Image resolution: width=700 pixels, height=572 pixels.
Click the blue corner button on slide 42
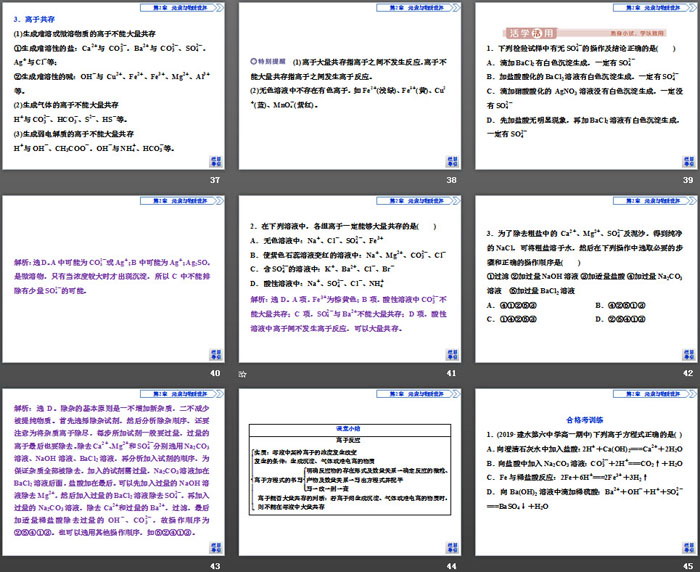tap(687, 354)
